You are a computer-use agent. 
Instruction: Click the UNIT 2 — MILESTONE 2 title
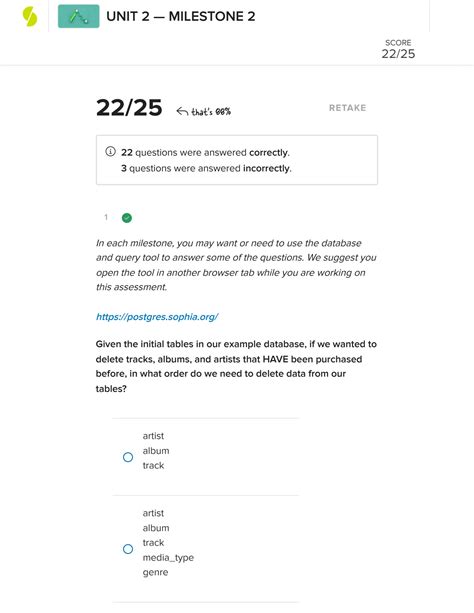point(181,16)
